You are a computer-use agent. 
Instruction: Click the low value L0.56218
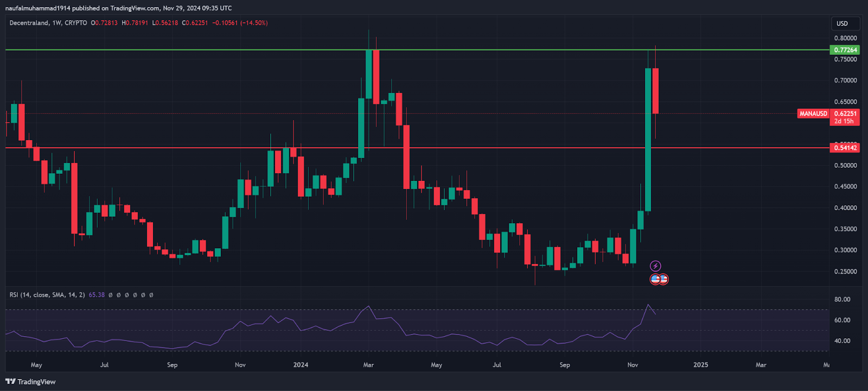[165, 23]
